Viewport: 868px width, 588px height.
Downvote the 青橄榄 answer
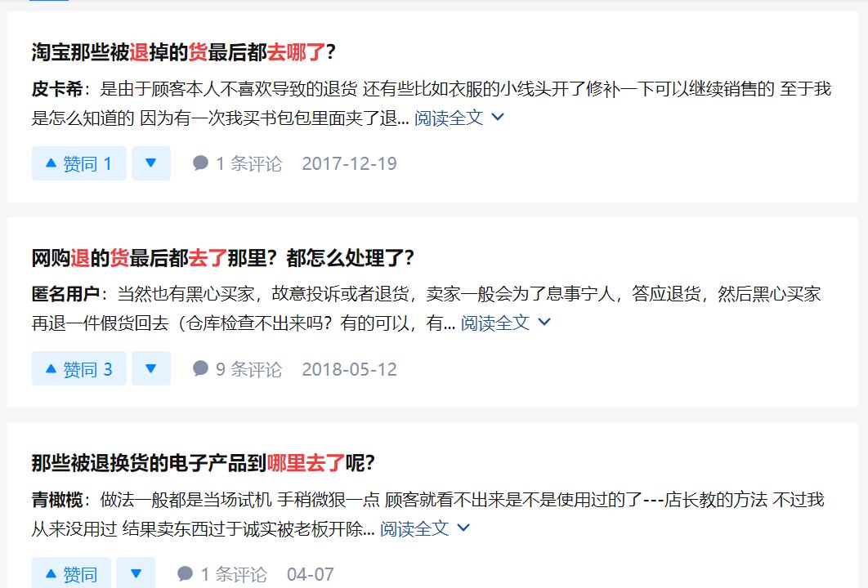(x=136, y=573)
